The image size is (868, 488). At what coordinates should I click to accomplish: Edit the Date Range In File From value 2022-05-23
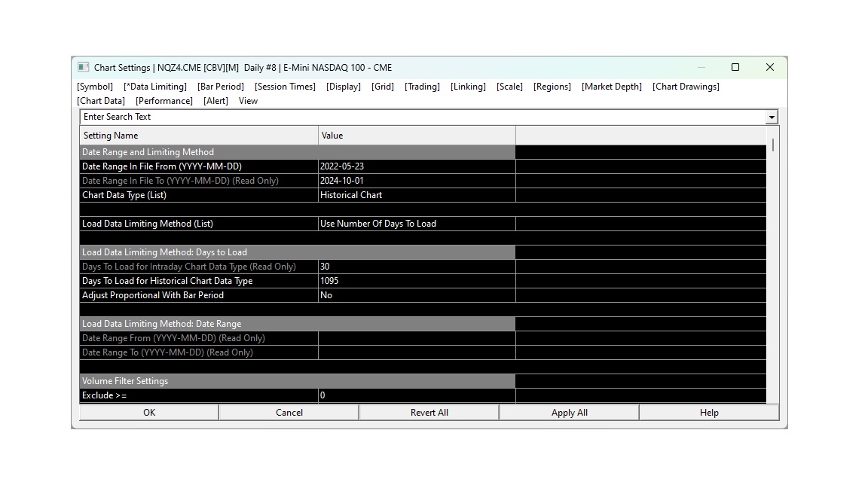point(417,166)
